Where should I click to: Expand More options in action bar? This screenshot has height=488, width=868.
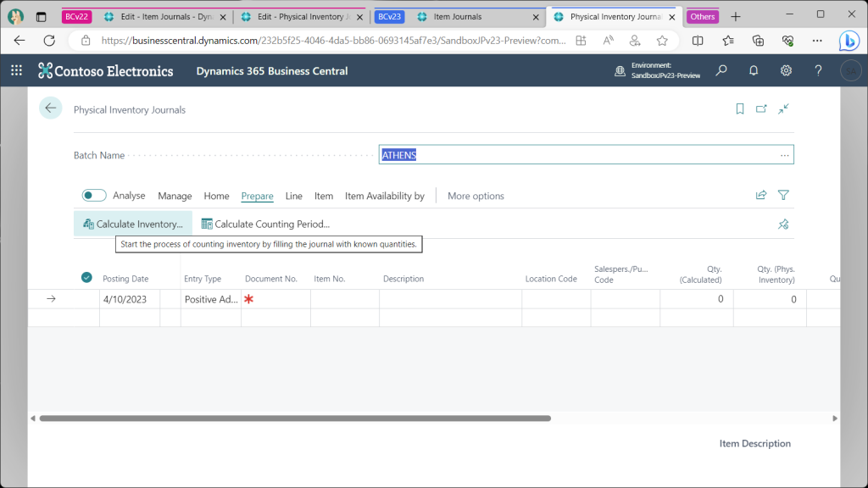click(476, 196)
